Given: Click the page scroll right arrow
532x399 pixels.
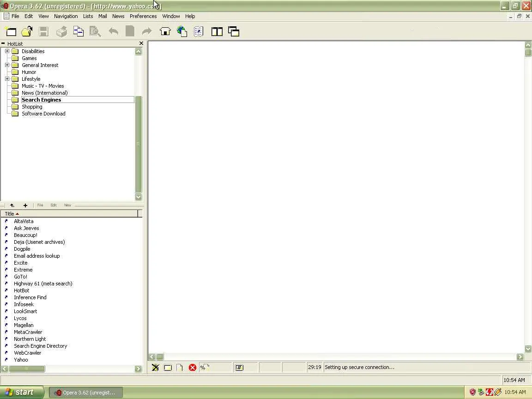Looking at the screenshot, I should pyautogui.click(x=520, y=357).
